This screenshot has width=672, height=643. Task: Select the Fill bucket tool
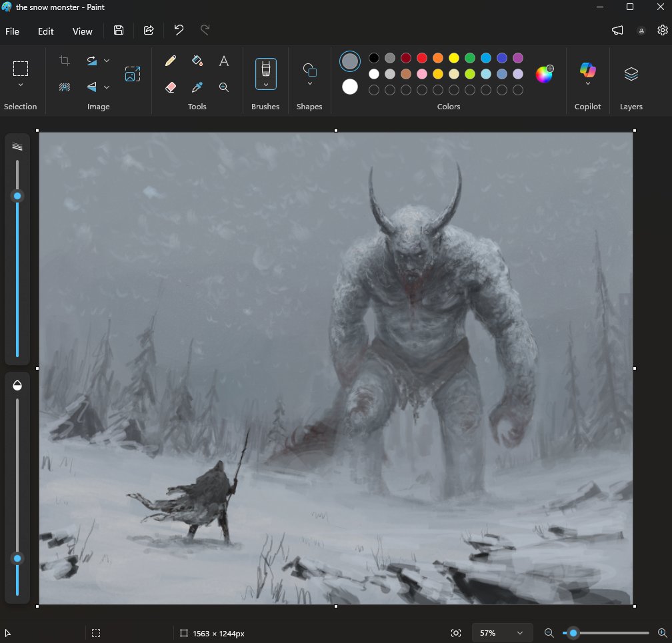click(197, 61)
